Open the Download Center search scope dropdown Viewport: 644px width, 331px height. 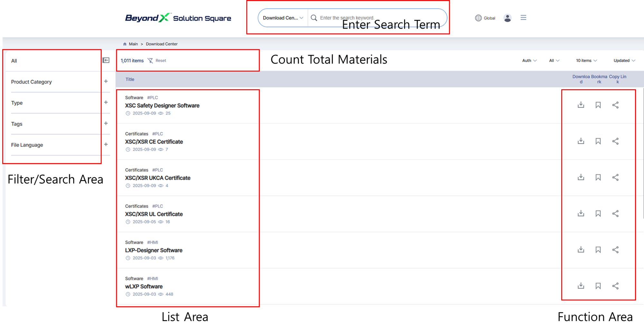283,18
